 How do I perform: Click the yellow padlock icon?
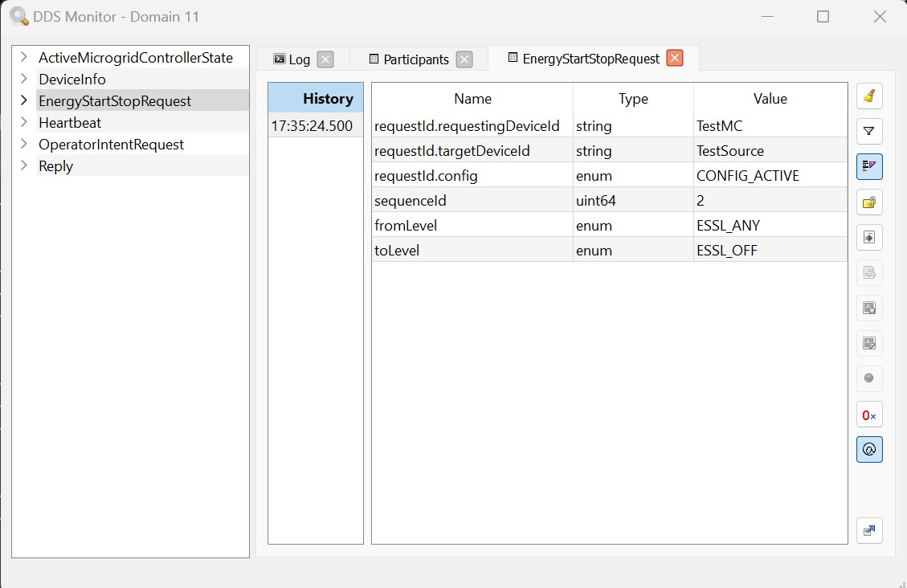[x=869, y=202]
